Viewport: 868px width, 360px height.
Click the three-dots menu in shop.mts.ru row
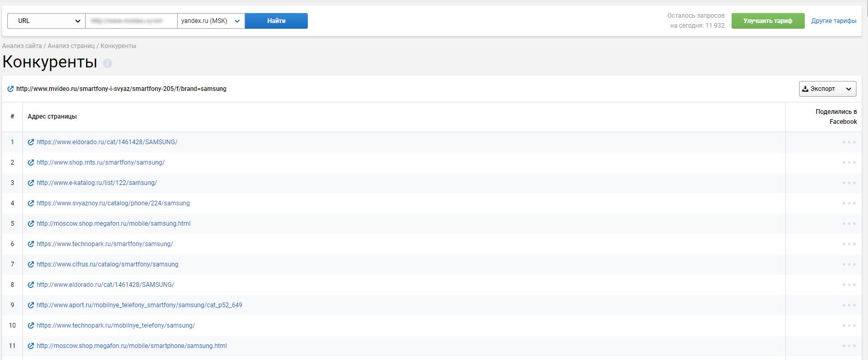pos(849,162)
